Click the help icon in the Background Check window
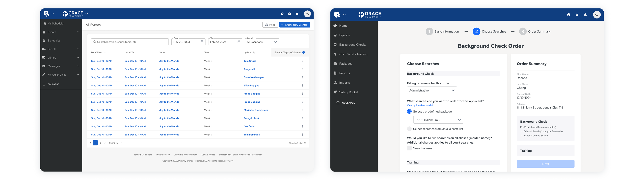644x180 pixels. click(569, 15)
